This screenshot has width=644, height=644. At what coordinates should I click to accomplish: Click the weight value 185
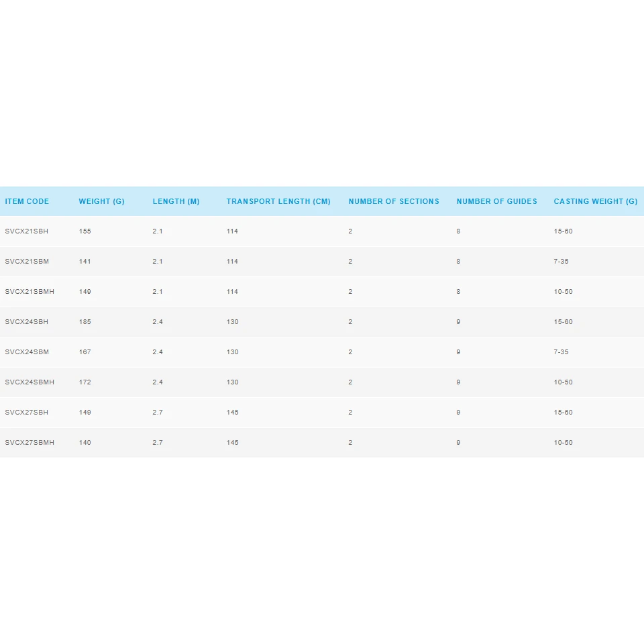(85, 322)
